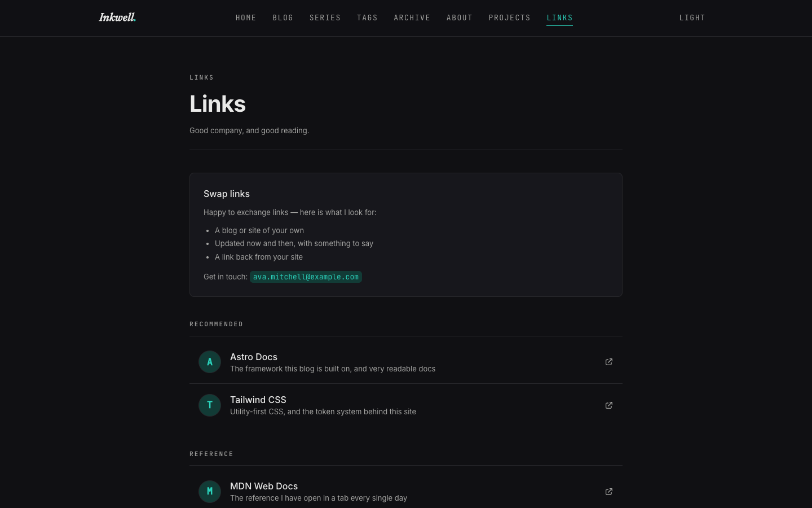Click the RECOMMENDED section label
This screenshot has height=508, width=812.
(217, 324)
